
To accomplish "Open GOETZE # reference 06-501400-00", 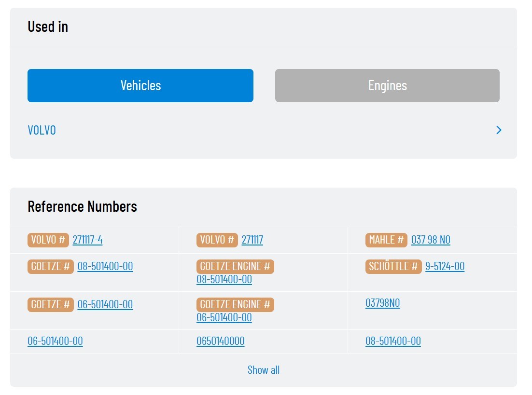I will (x=105, y=304).
